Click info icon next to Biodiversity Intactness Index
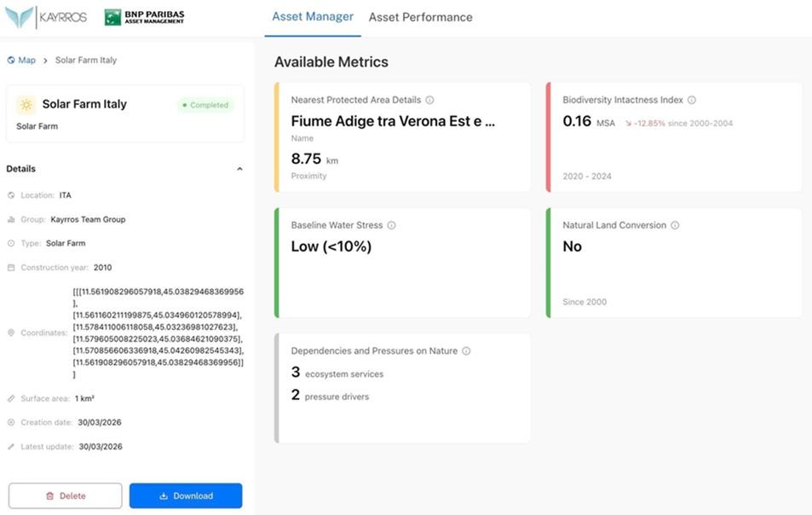Viewport: 812px width, 515px height. pos(692,100)
